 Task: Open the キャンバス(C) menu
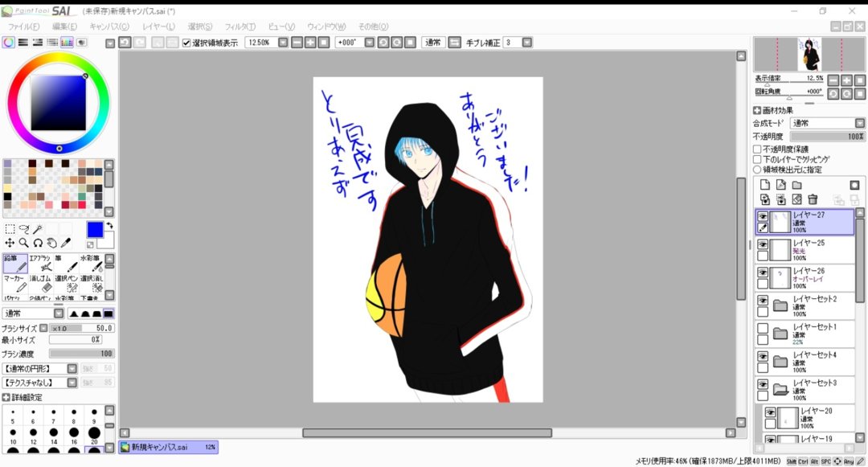(x=109, y=27)
